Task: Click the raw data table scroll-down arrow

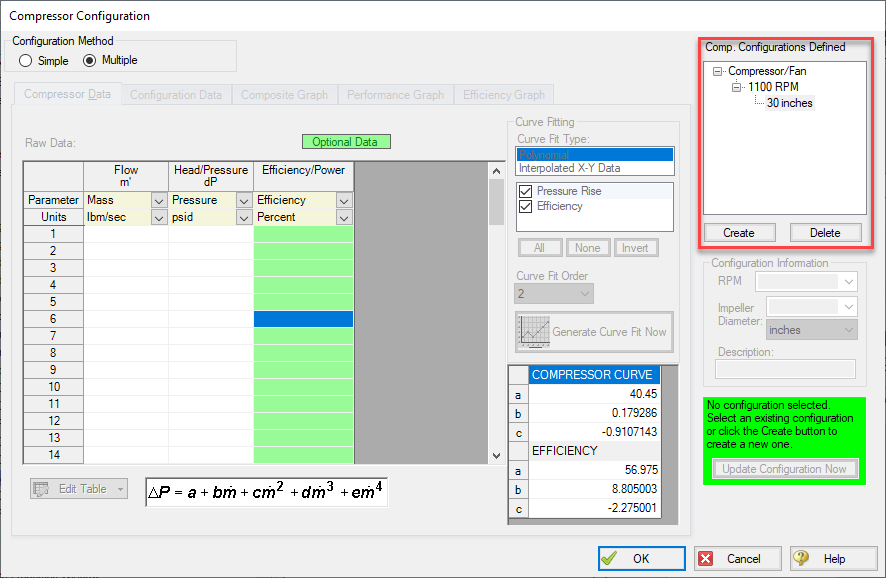Action: coord(496,456)
